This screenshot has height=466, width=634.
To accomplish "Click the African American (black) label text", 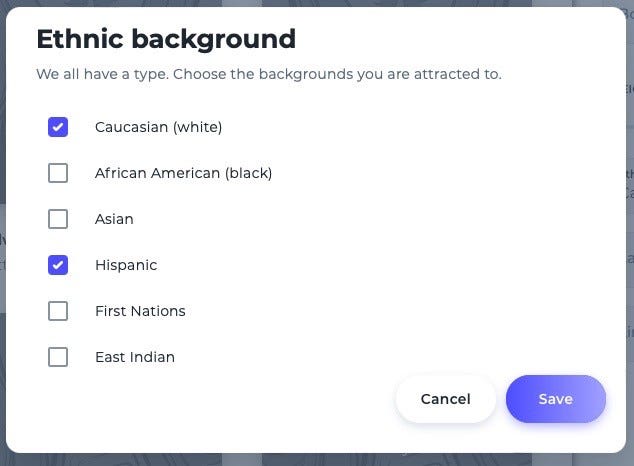I will [x=183, y=173].
